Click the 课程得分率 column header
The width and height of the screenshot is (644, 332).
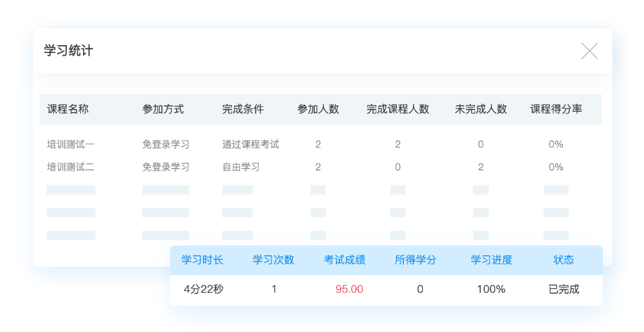click(x=556, y=110)
